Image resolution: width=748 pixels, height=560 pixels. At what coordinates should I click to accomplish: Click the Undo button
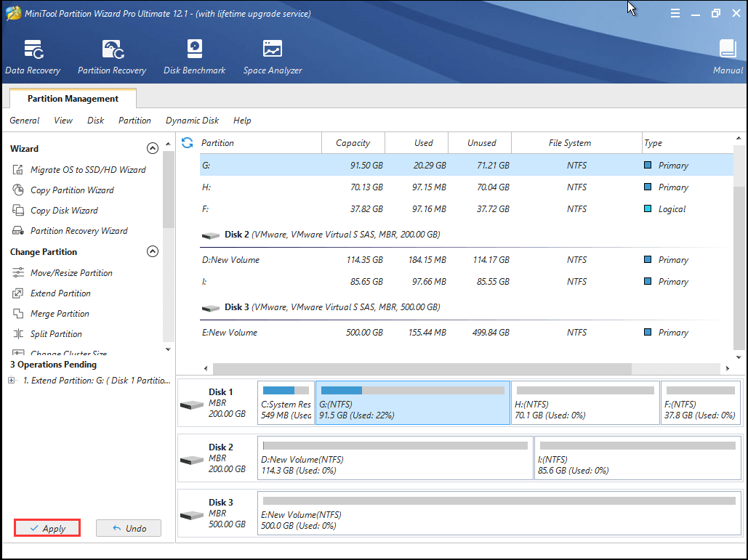[x=129, y=528]
